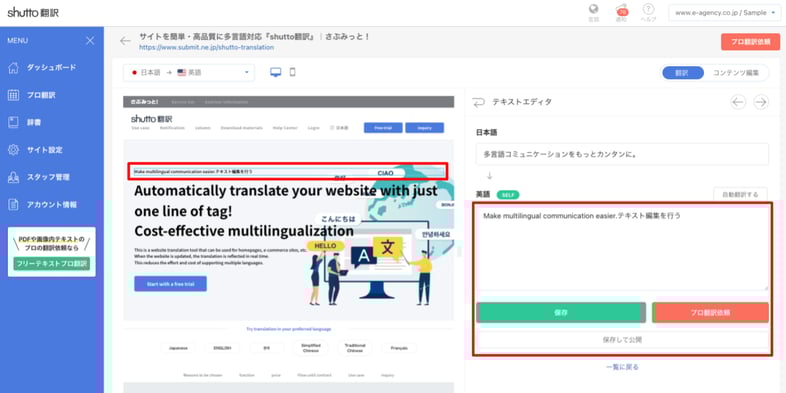This screenshot has height=393, width=786.
Task: Click Notification in the preview navigation
Action: click(172, 128)
